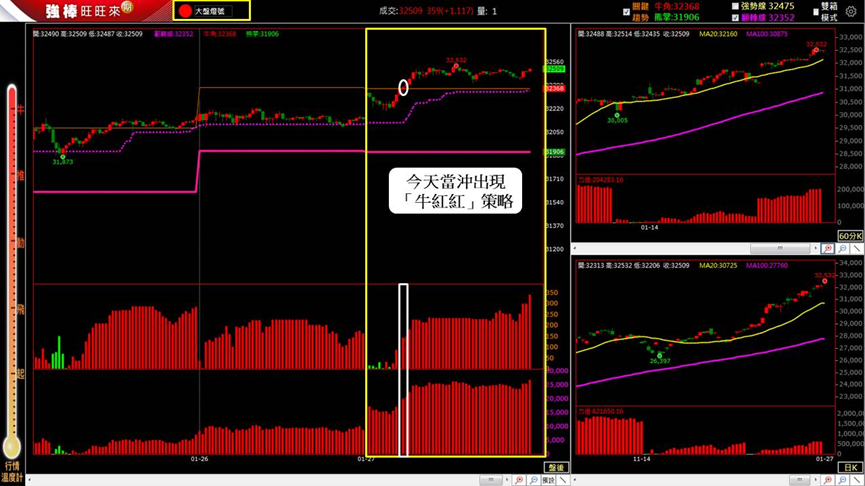Image resolution: width=865 pixels, height=486 pixels.
Task: Enable the 強勢線 checkbox
Action: coord(735,6)
